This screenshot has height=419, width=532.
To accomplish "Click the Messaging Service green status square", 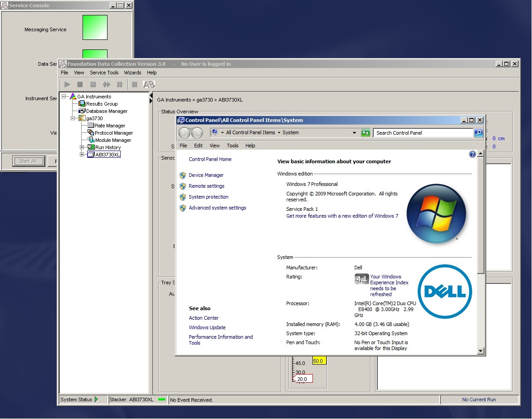I will [95, 28].
